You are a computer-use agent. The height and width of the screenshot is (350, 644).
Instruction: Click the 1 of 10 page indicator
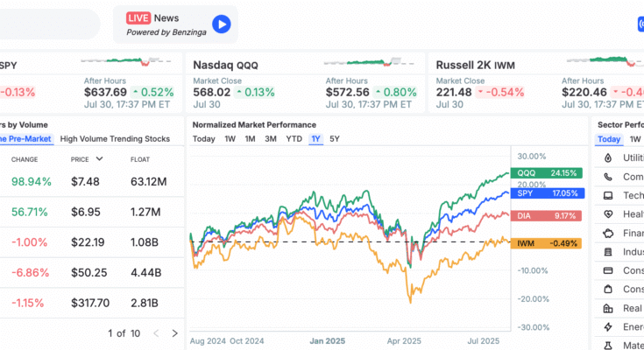pos(124,333)
